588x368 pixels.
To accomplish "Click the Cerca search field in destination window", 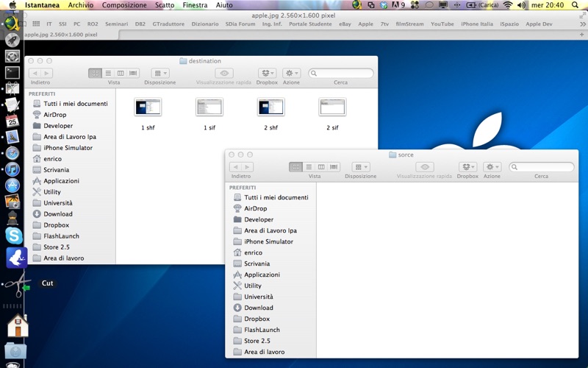I will click(x=341, y=73).
